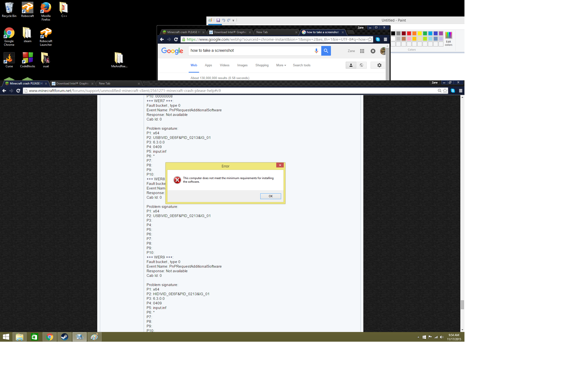Select the ouat folder on desktop
The width and height of the screenshot is (568, 392).
point(46,60)
